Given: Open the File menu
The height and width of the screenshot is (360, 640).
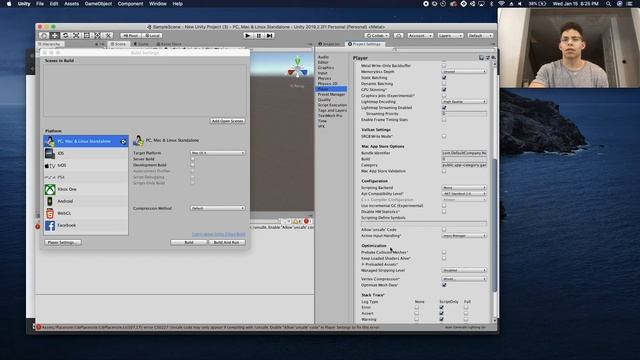Looking at the screenshot, I should 40,4.
